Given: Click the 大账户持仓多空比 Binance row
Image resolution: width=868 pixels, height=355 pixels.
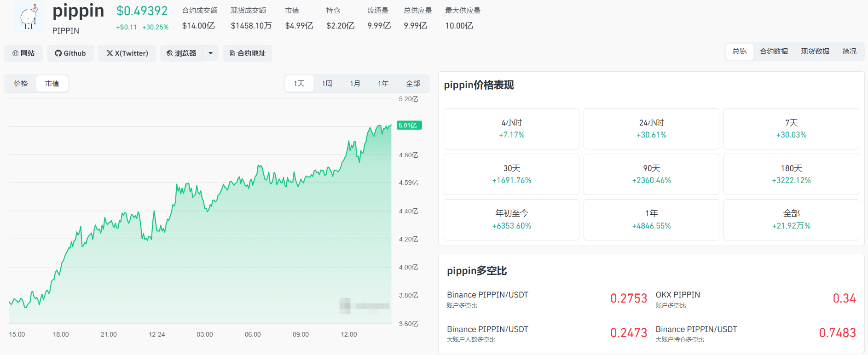Looking at the screenshot, I should tap(696, 334).
